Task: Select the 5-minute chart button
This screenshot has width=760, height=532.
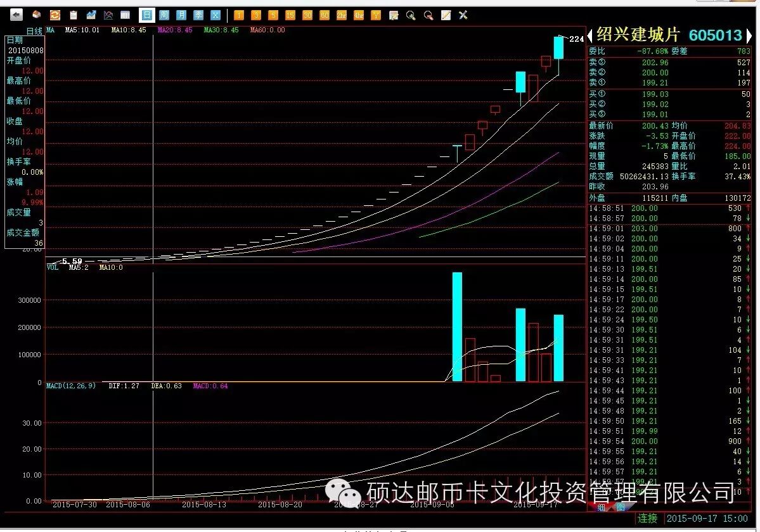Action: [273, 15]
